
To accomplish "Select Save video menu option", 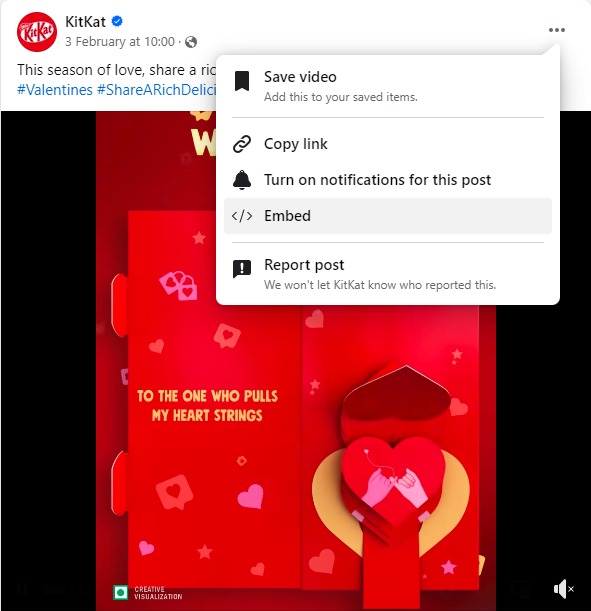I will click(x=388, y=86).
